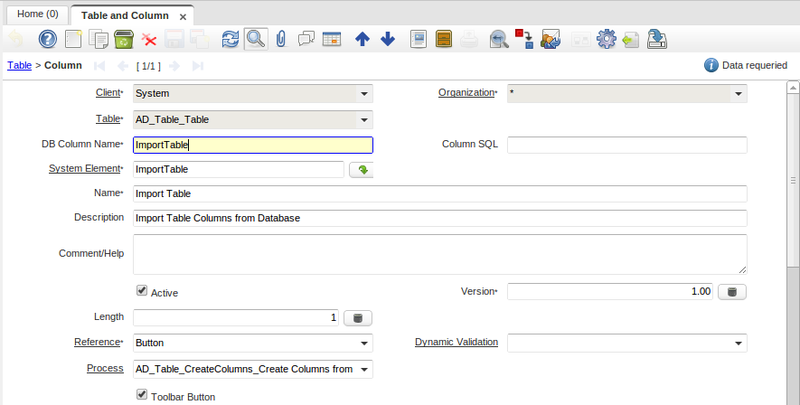Open the Process gear icon in toolbar
800x405 pixels.
click(x=605, y=39)
